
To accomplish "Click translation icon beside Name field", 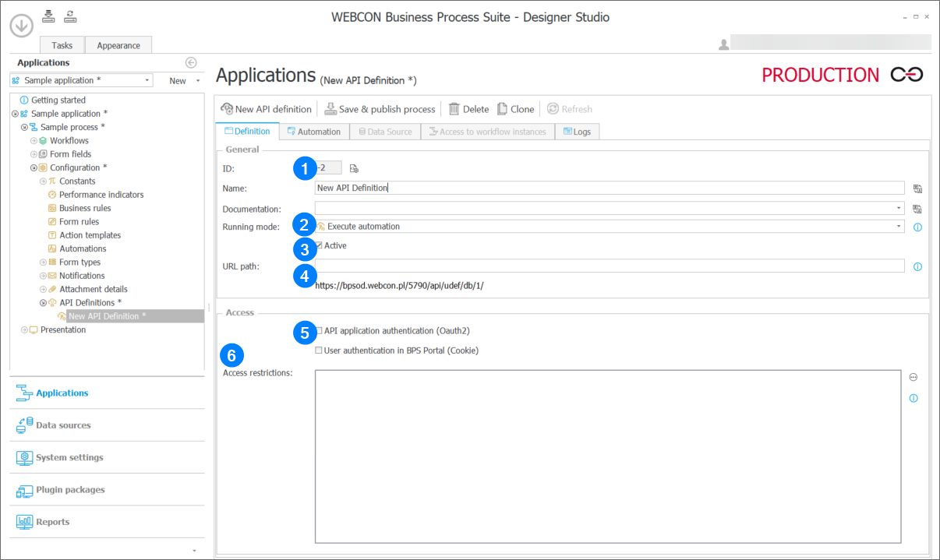I will click(917, 188).
